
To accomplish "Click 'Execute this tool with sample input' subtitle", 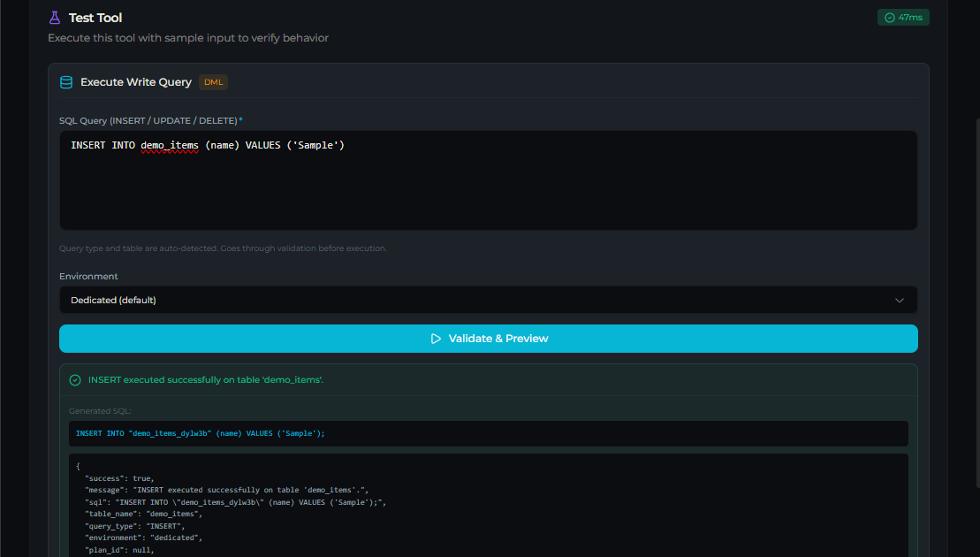I will pyautogui.click(x=188, y=38).
